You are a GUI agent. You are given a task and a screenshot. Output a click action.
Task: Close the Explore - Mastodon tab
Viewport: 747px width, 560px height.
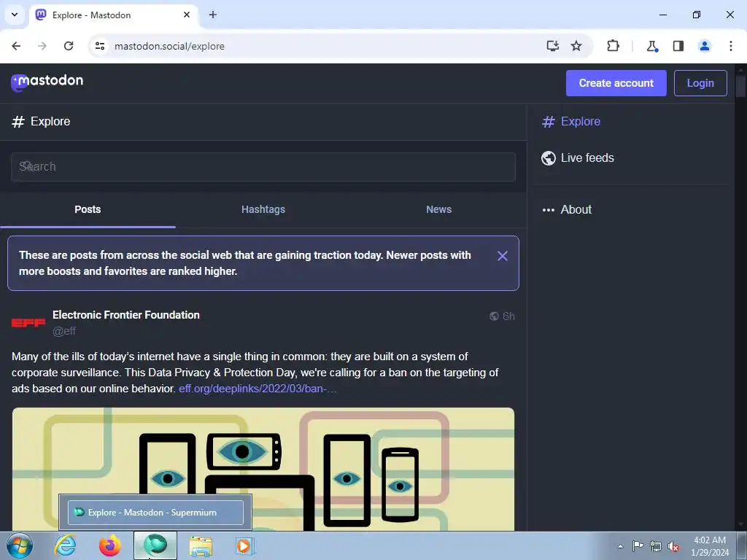(x=187, y=15)
